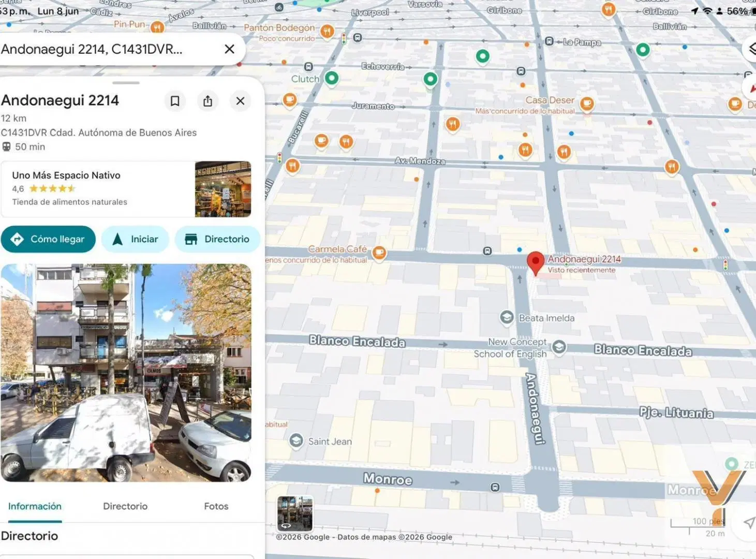Select the Echeverría bus stop icon
Screen dimensions: 756x559
click(308, 67)
